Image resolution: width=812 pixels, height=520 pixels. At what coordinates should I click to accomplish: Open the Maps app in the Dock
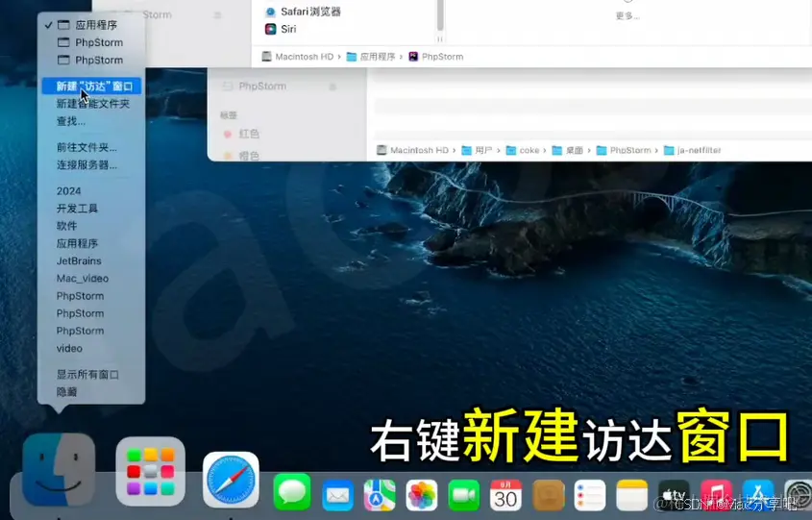pyautogui.click(x=380, y=495)
